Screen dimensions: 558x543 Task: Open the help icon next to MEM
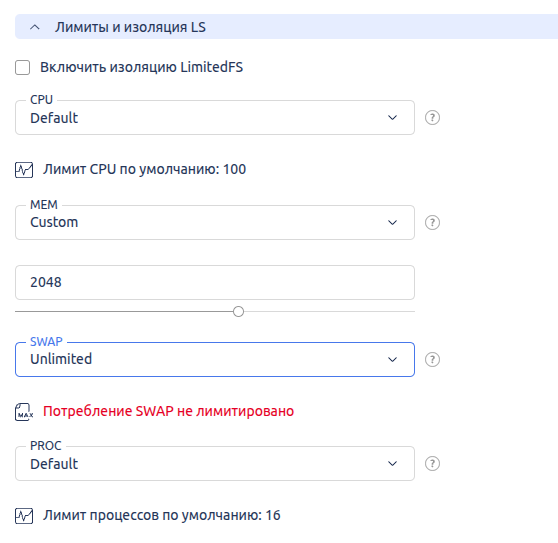[x=432, y=222]
